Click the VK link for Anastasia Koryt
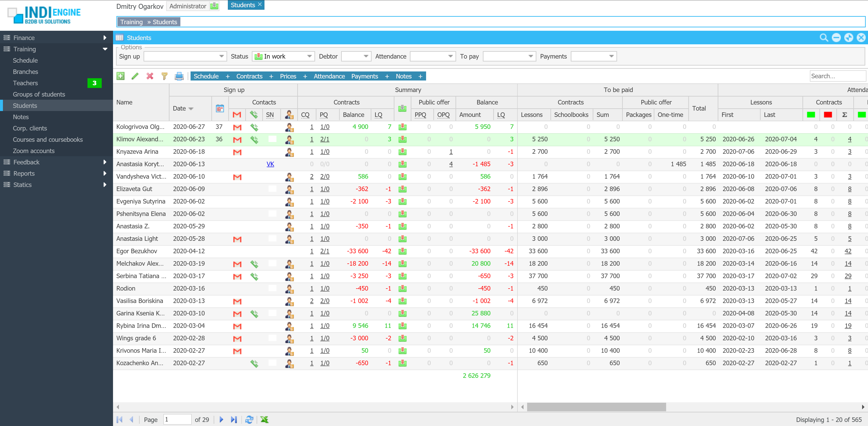 point(270,164)
